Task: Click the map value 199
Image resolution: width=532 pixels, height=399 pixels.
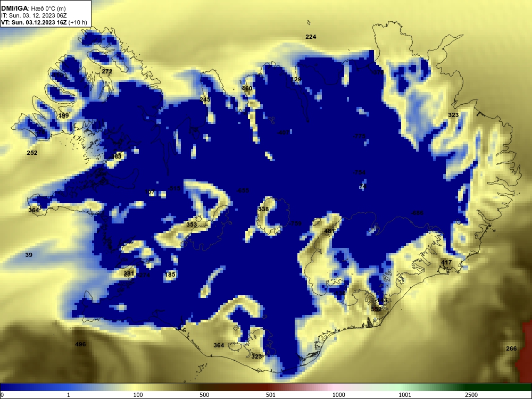Action: [x=63, y=115]
